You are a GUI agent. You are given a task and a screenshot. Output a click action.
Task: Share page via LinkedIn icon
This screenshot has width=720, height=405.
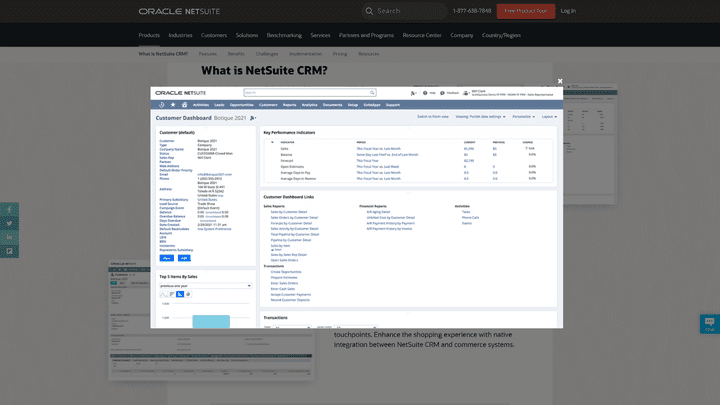[9, 237]
